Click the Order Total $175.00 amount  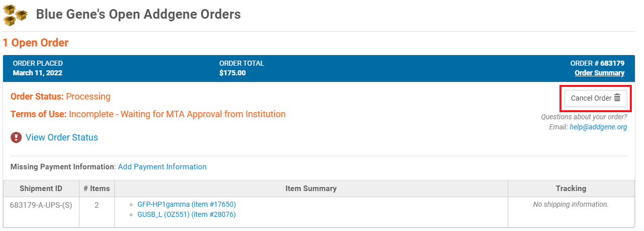(x=232, y=73)
